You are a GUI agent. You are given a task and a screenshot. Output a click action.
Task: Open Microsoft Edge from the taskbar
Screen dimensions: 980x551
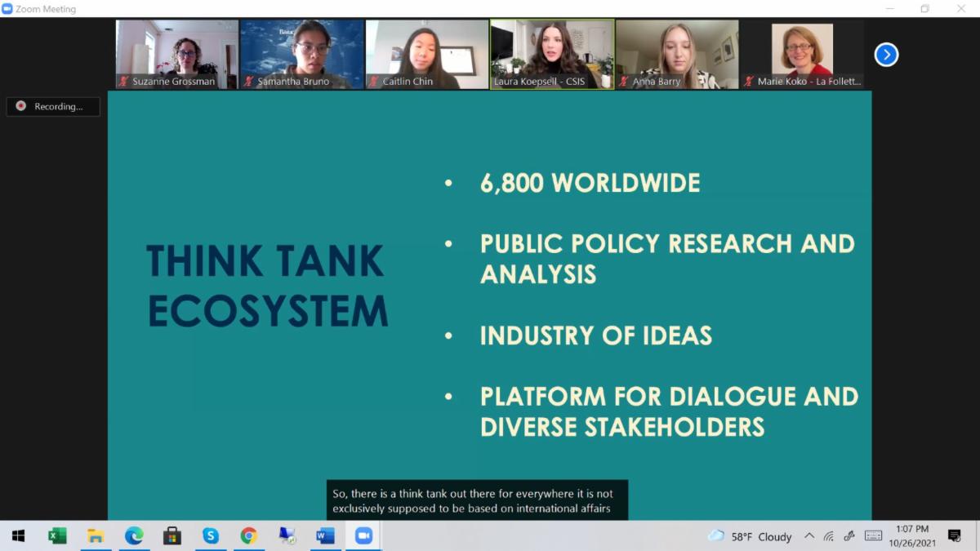coord(134,536)
